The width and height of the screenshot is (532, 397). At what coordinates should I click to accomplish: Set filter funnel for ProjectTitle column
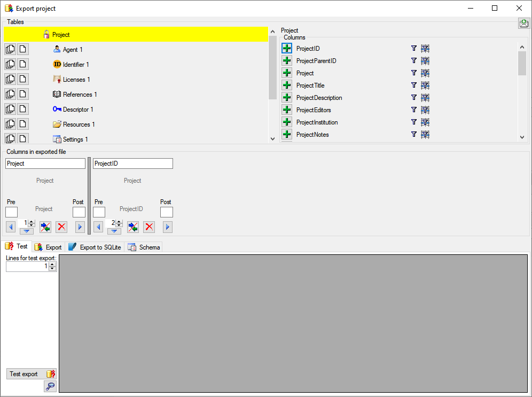click(x=413, y=85)
